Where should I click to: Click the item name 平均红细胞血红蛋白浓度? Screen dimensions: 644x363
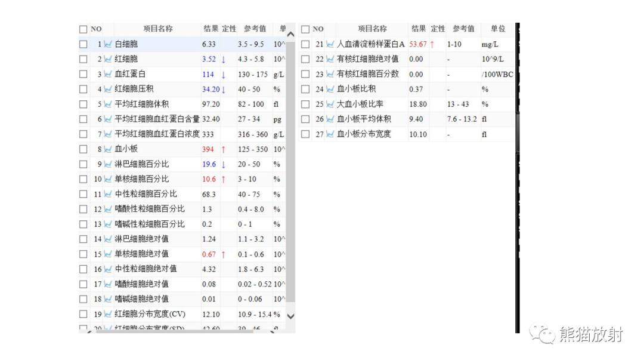tap(157, 134)
